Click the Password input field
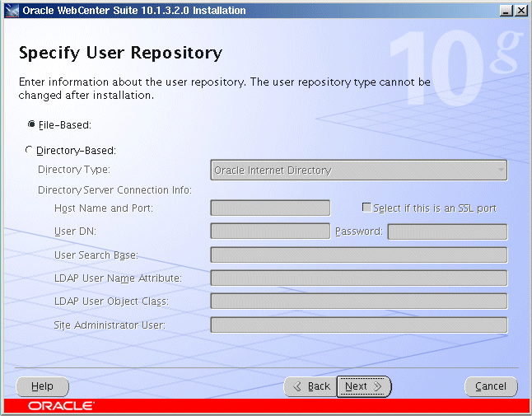 tap(447, 231)
